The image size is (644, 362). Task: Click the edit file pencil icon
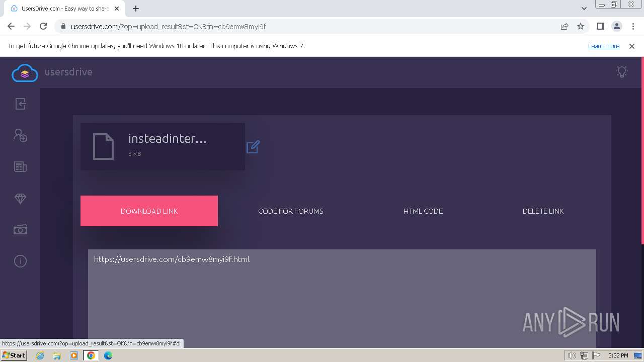tap(253, 147)
